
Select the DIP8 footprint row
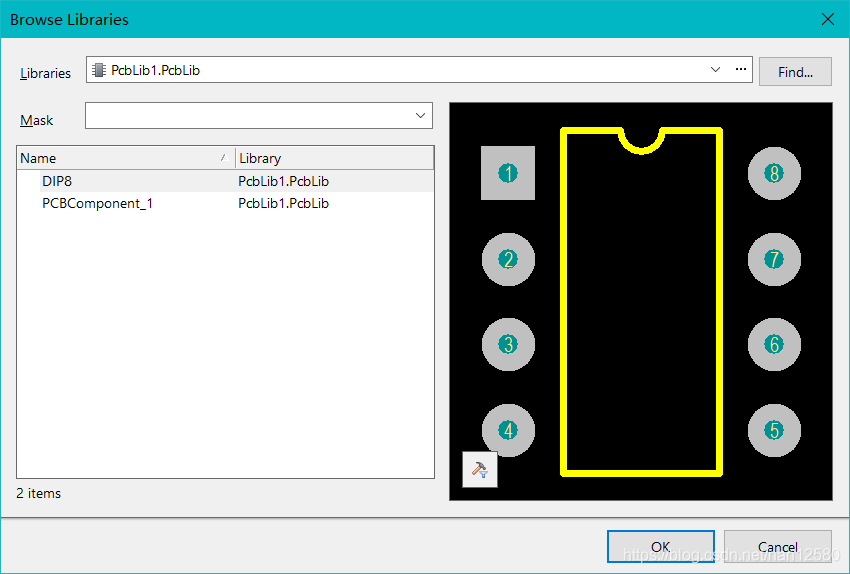pos(226,181)
